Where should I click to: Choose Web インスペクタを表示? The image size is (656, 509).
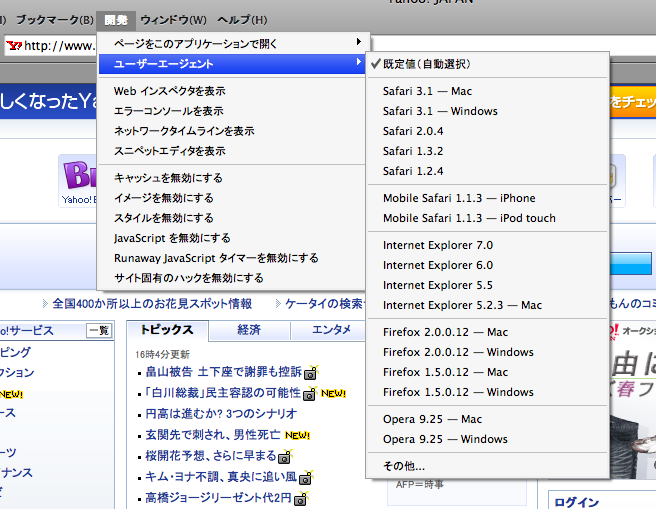pyautogui.click(x=231, y=91)
